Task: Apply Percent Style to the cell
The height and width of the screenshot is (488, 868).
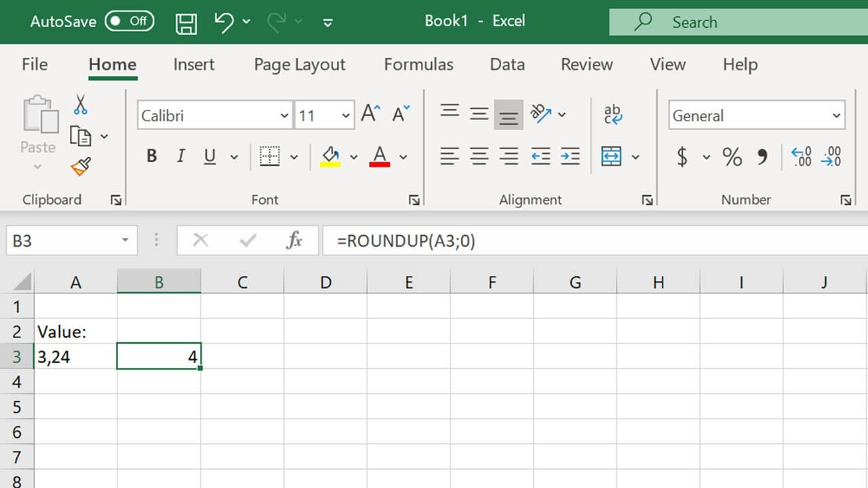Action: pyautogui.click(x=732, y=157)
